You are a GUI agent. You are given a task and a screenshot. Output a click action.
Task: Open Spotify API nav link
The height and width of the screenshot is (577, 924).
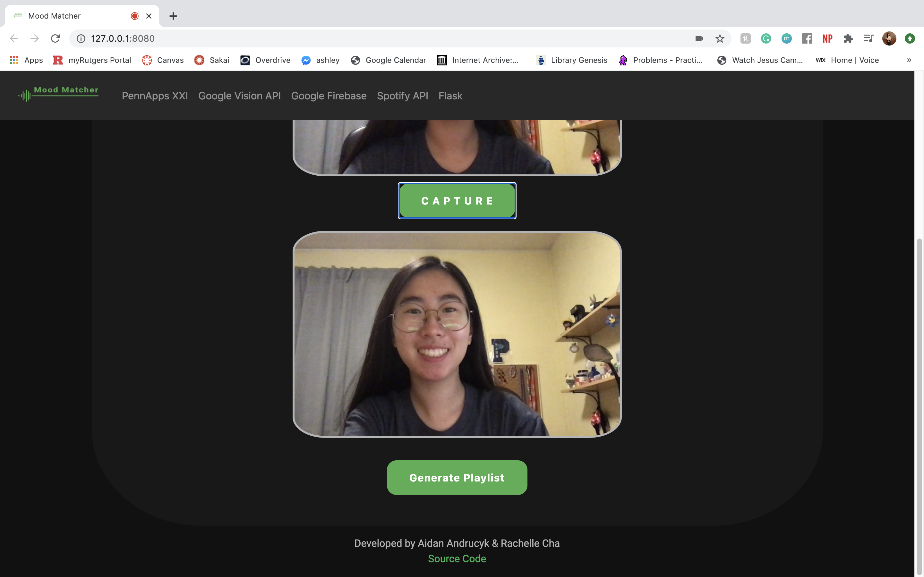click(402, 96)
